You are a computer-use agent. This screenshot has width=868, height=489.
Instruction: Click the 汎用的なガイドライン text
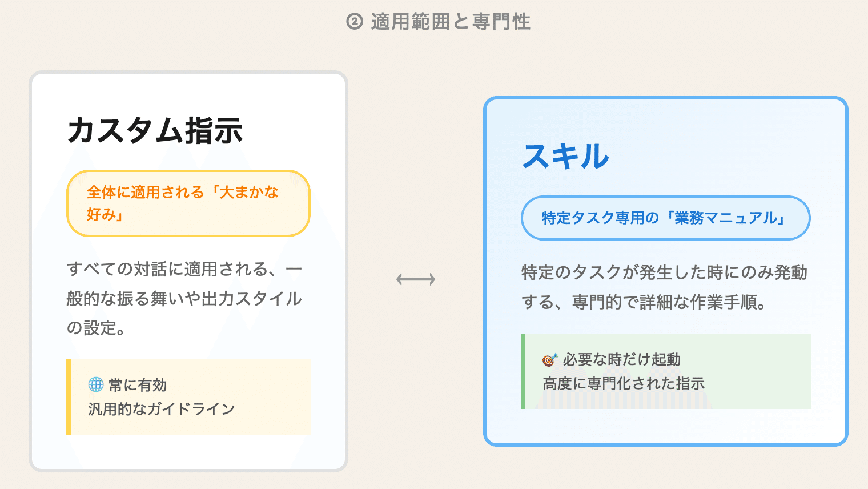162,409
